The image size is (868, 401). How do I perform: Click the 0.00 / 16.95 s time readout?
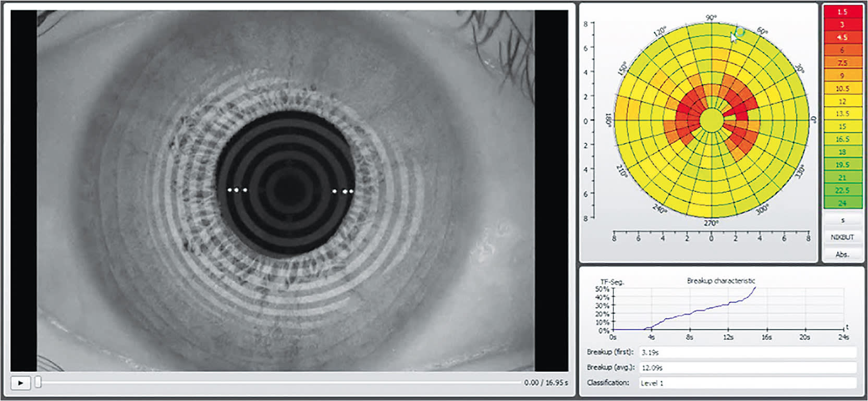[546, 382]
